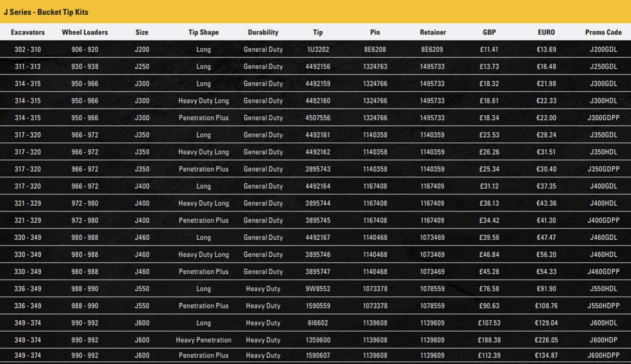Click tip part number 9W8552
This screenshot has width=631, height=364.
pyautogui.click(x=318, y=289)
